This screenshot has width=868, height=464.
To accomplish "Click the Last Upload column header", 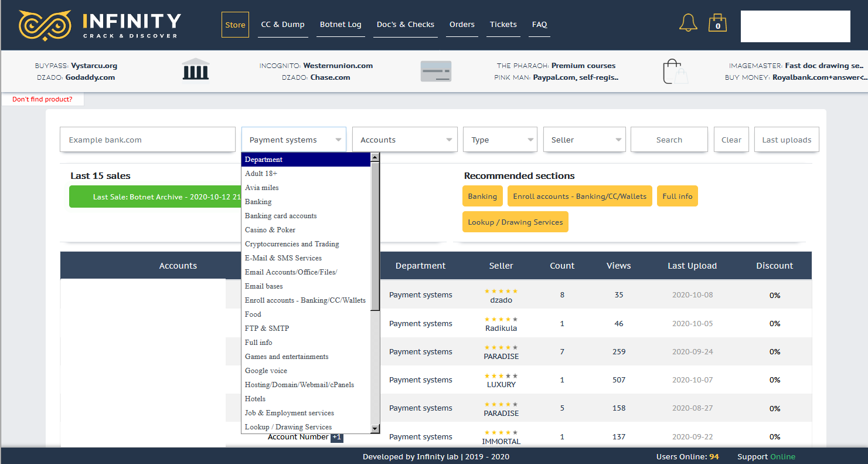I will (692, 266).
